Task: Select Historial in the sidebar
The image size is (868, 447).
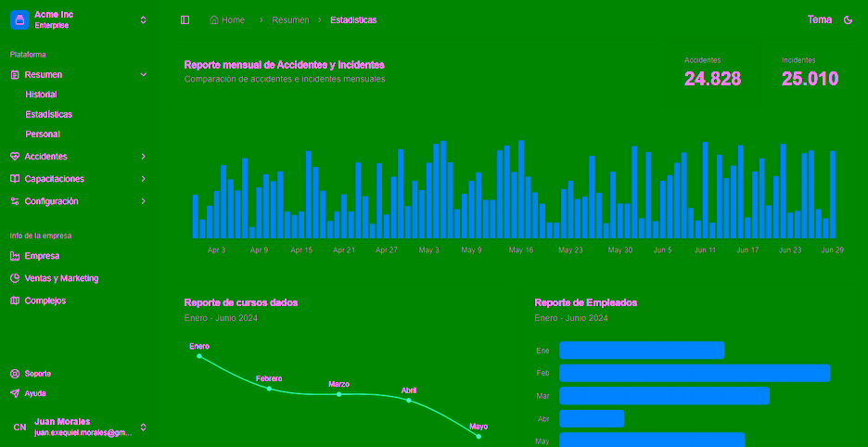Action: point(41,95)
